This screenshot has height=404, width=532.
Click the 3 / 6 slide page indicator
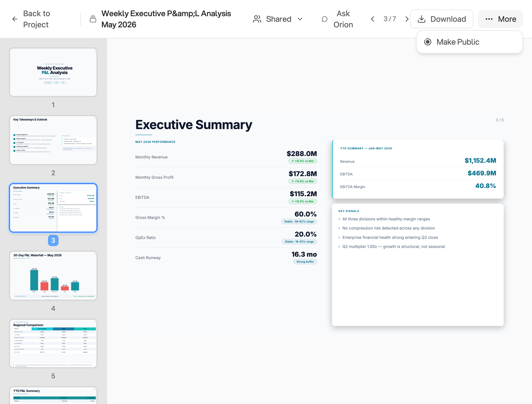pos(499,120)
